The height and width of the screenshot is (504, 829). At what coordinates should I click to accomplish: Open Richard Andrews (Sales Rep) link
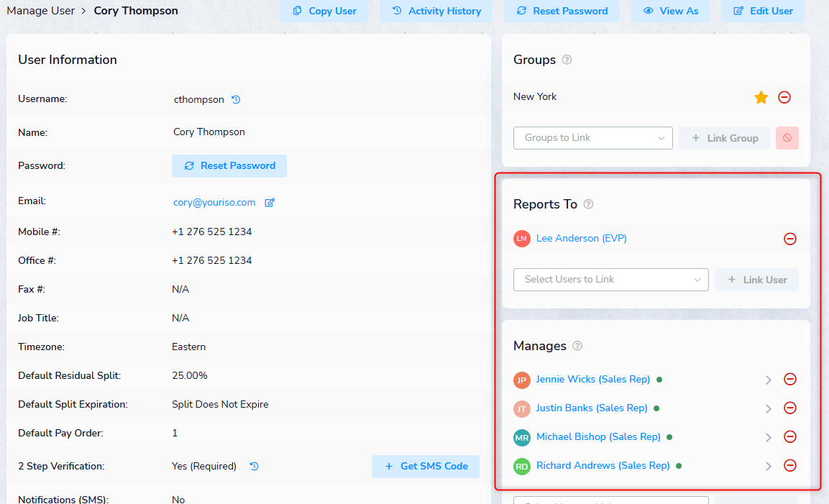603,465
